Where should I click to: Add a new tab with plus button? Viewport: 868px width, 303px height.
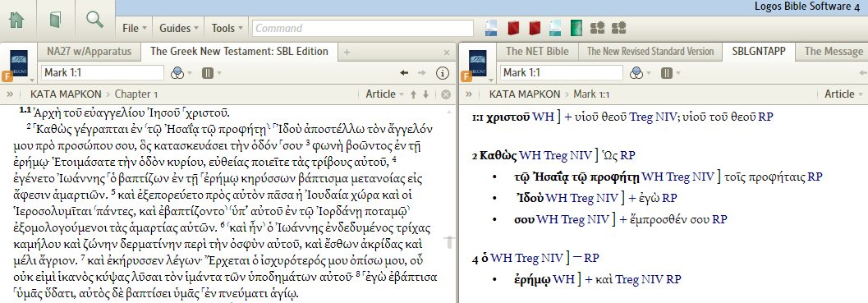[347, 52]
